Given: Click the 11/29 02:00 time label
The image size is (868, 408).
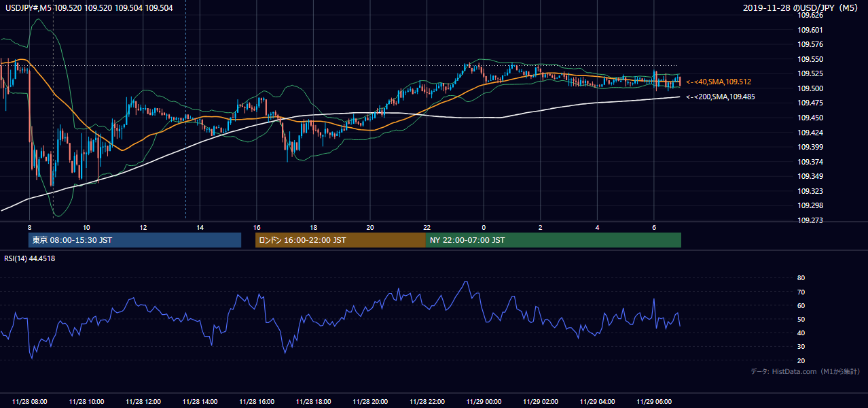Looking at the screenshot, I should [541, 402].
